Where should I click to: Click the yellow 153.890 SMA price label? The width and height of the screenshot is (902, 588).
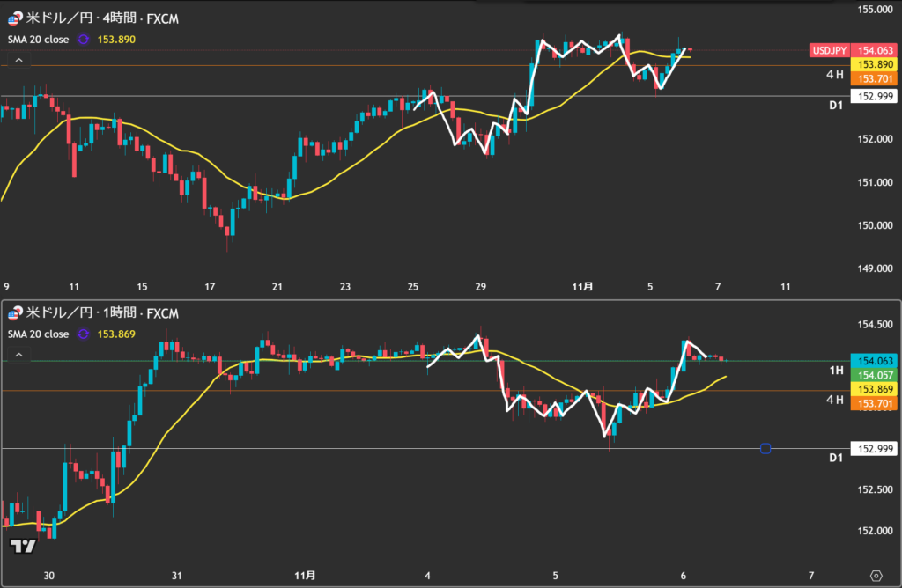point(873,64)
